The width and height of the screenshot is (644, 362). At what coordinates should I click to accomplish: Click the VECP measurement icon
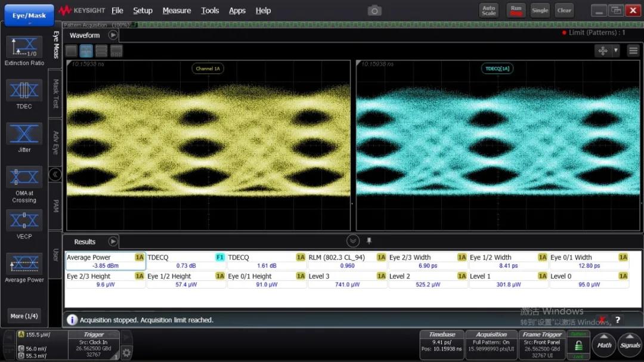(x=24, y=221)
